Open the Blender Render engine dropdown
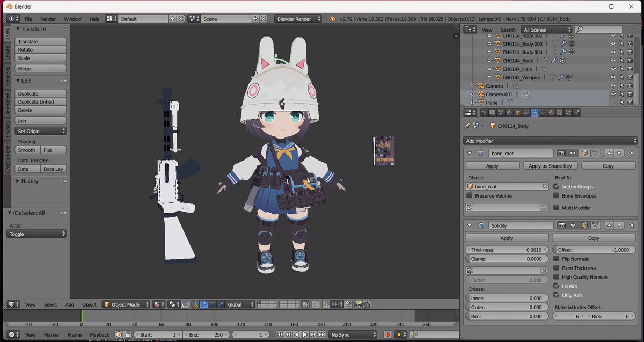The height and width of the screenshot is (342, 644). click(x=298, y=19)
